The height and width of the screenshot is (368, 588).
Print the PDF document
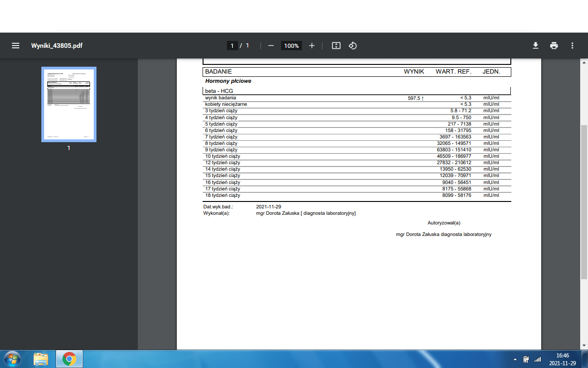(x=554, y=46)
